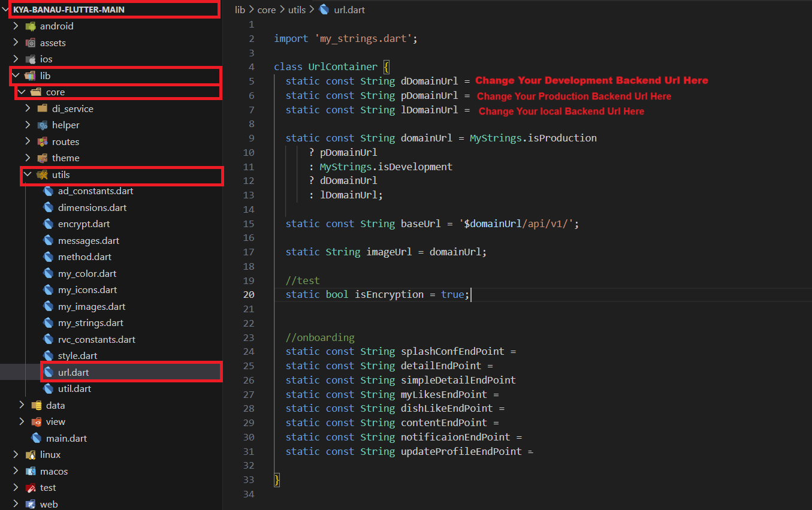This screenshot has width=812, height=510.
Task: Place cursor at end of line 20
Action: point(472,294)
